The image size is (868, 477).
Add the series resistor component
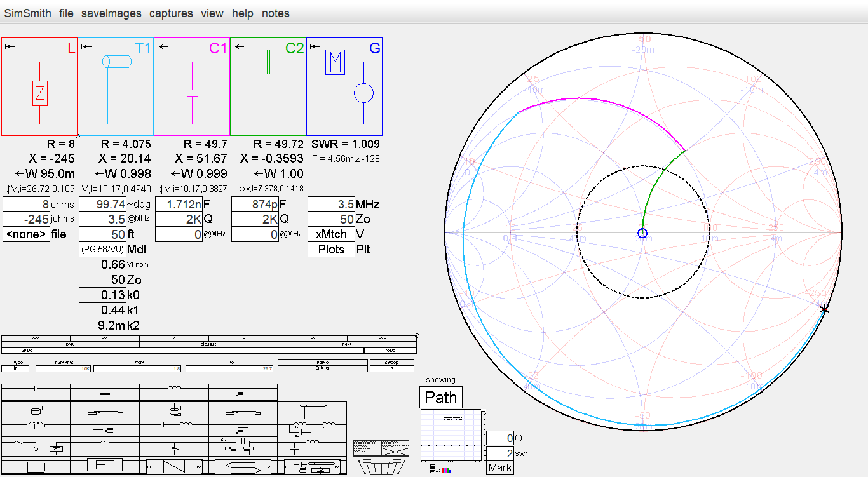click(105, 447)
